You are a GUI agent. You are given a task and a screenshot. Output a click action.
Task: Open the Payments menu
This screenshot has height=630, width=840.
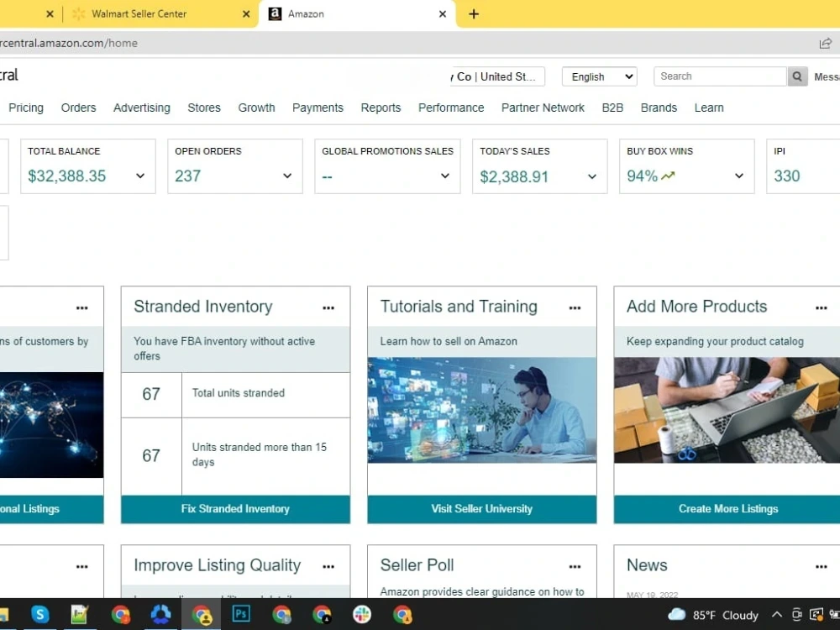pos(318,108)
